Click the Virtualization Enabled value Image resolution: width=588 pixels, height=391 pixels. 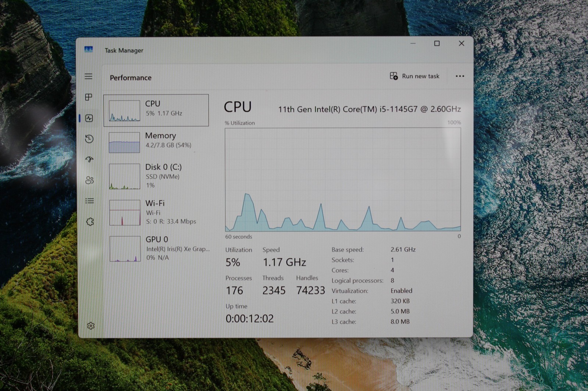click(401, 290)
